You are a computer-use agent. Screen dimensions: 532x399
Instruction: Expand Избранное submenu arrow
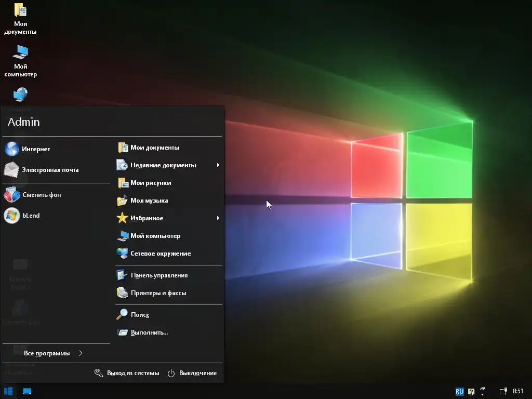tap(218, 218)
